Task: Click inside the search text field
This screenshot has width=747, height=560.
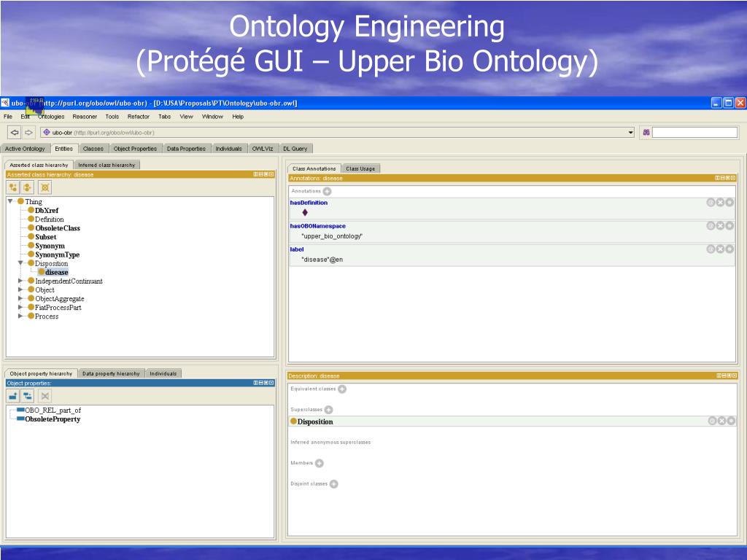Action: click(694, 133)
